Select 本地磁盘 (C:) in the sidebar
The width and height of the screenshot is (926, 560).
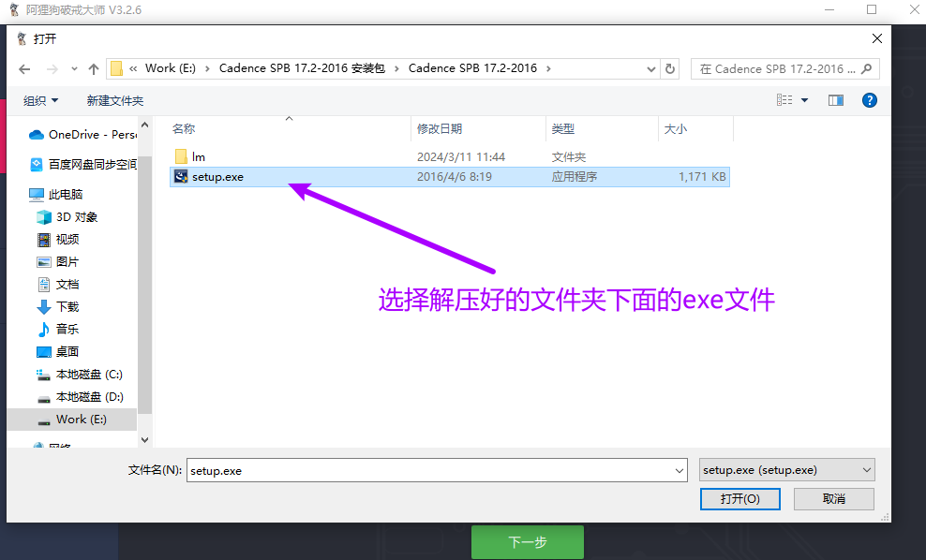pos(80,375)
